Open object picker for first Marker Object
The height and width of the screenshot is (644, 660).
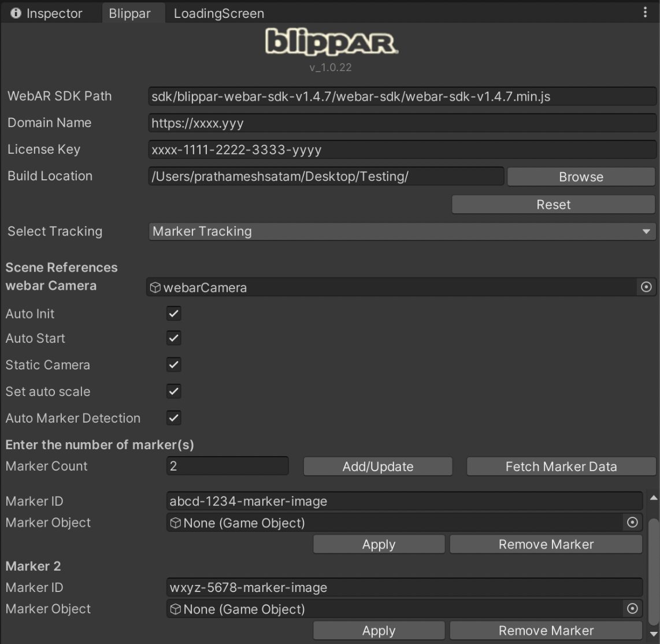click(632, 523)
